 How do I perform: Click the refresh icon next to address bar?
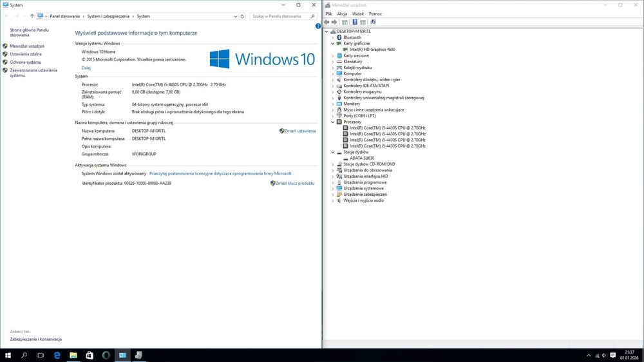point(242,17)
